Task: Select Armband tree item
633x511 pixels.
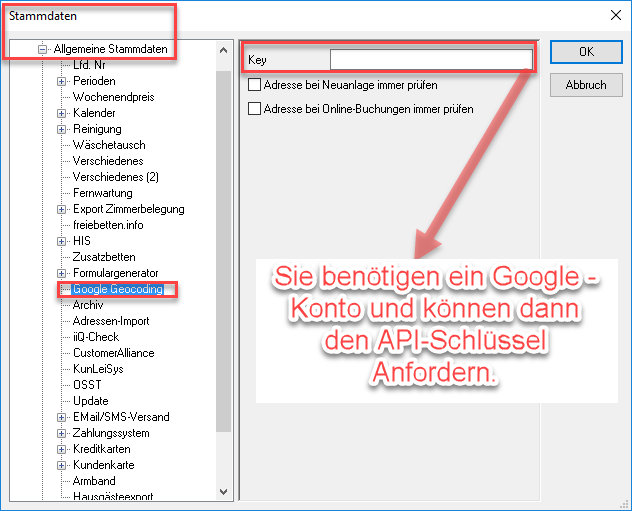Action: point(94,481)
